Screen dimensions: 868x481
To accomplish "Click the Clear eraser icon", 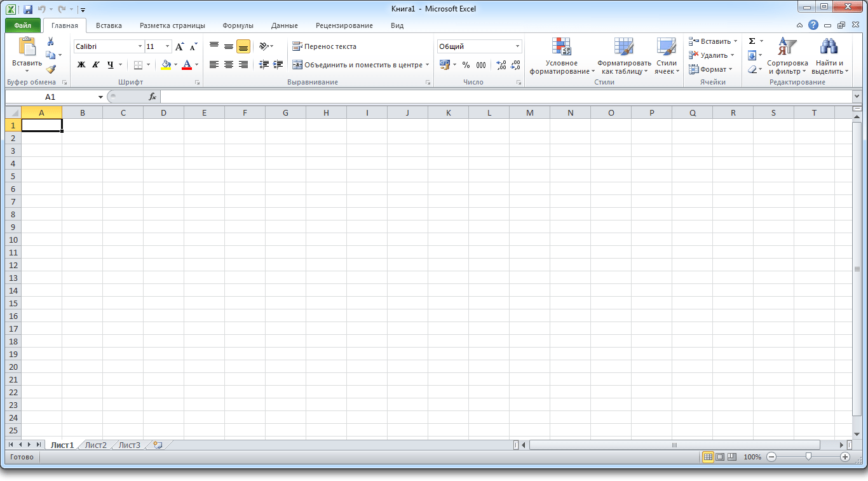I will (752, 69).
